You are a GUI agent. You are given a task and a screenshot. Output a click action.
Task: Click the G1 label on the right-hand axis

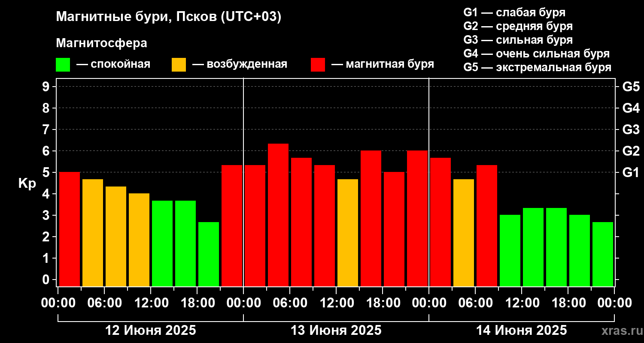point(631,172)
